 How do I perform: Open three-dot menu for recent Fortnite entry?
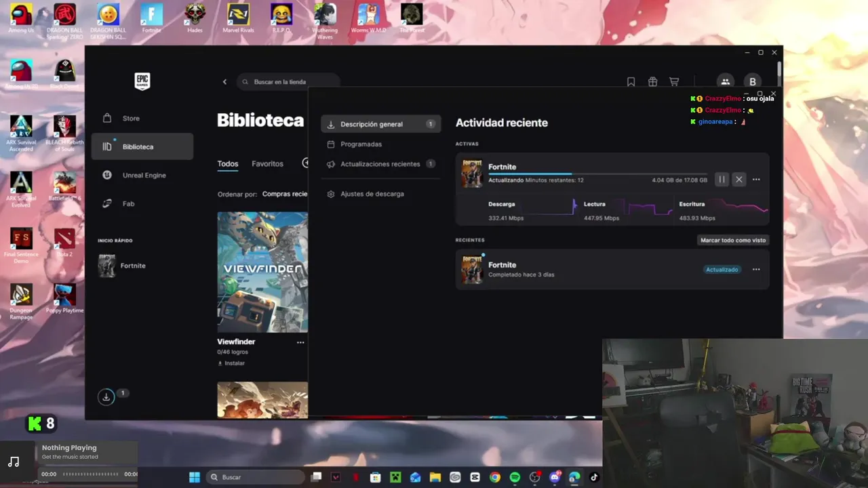coord(756,270)
